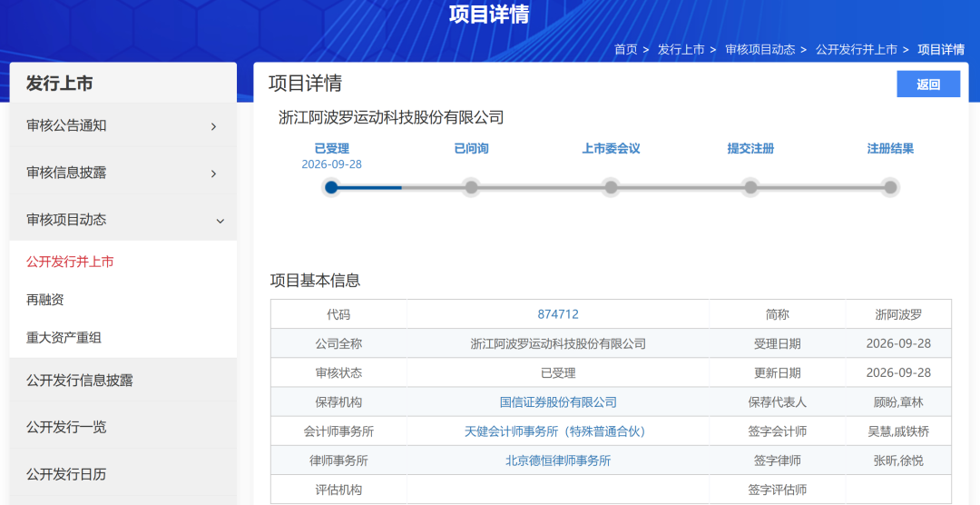The width and height of the screenshot is (980, 505).
Task: Click 保荐代表人 value 顾盼,章林
Action: coord(898,401)
